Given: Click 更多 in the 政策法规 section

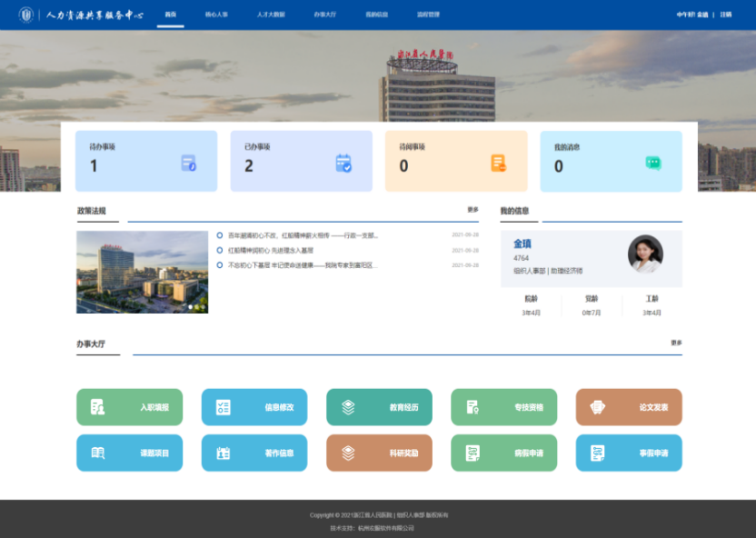Looking at the screenshot, I should tap(472, 210).
